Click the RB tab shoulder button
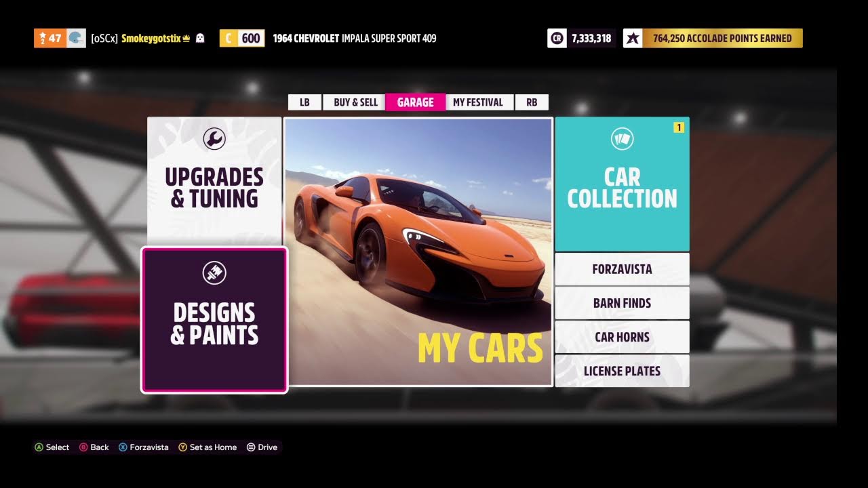Screen dimensions: 868x488 pos(532,102)
